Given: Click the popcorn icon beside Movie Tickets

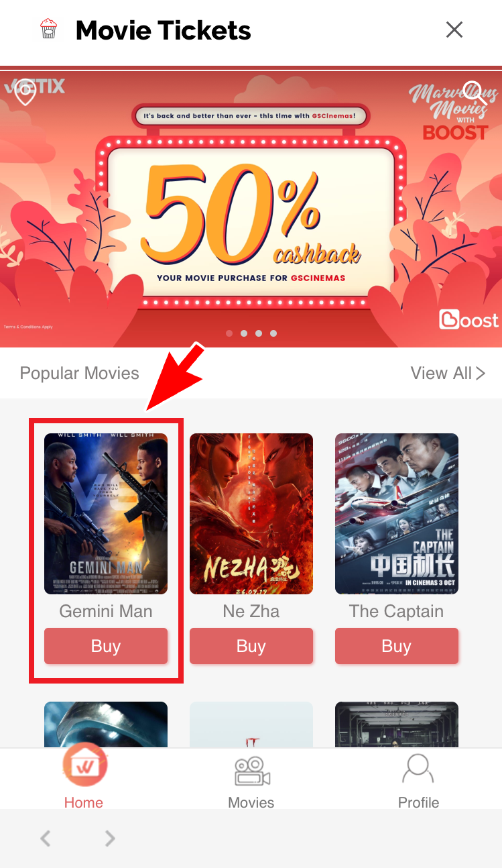Looking at the screenshot, I should click(x=49, y=29).
